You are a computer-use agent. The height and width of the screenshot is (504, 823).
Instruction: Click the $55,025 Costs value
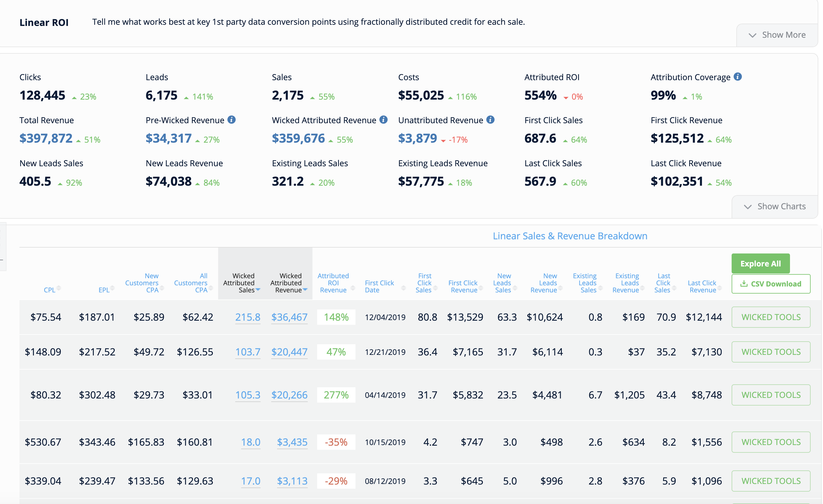tap(421, 95)
